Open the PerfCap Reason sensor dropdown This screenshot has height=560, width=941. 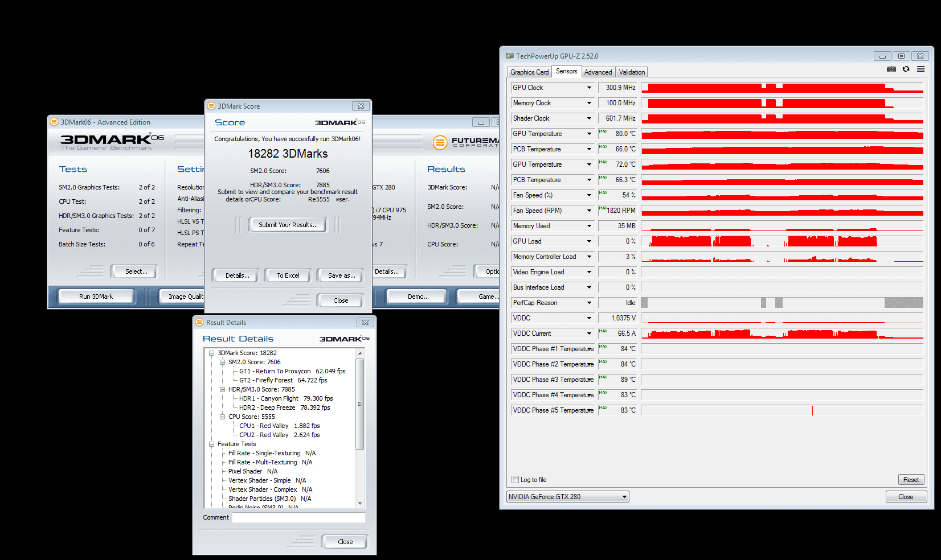point(589,303)
